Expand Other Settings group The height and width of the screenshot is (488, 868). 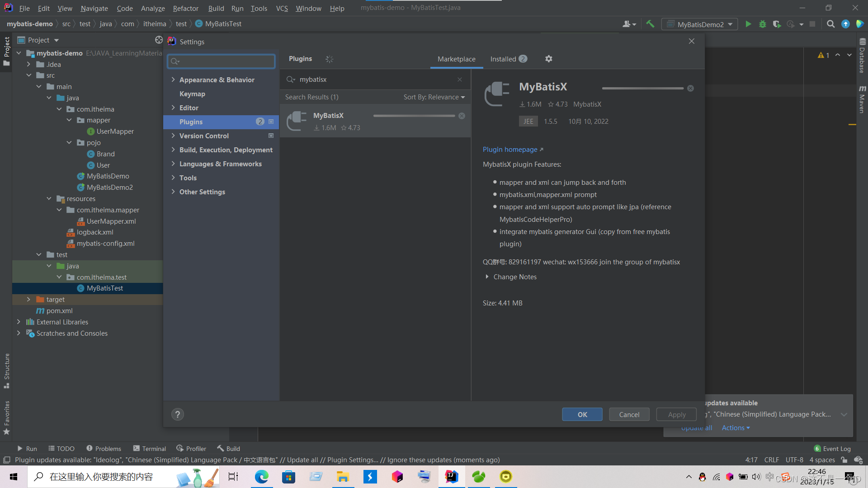pyautogui.click(x=173, y=192)
